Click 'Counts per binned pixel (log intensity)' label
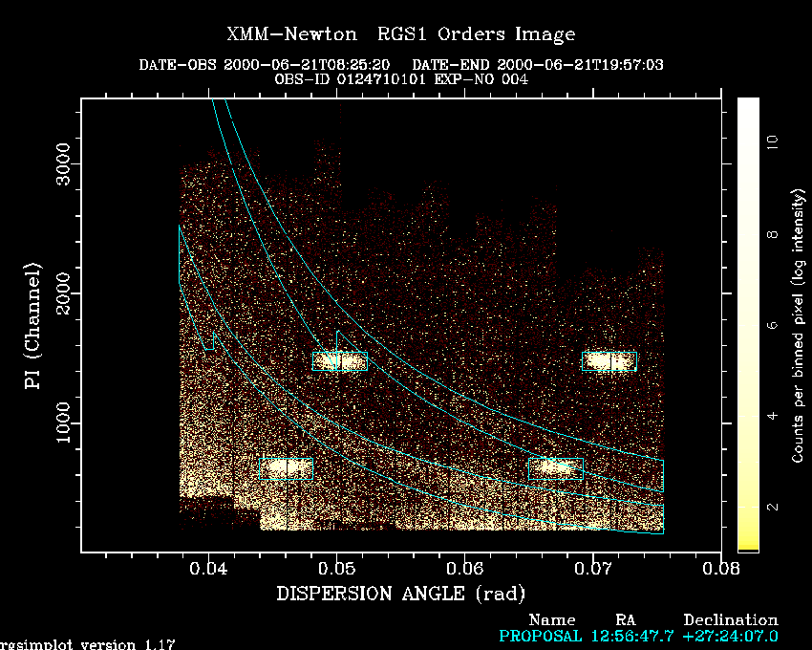This screenshot has height=650, width=812. (x=798, y=326)
